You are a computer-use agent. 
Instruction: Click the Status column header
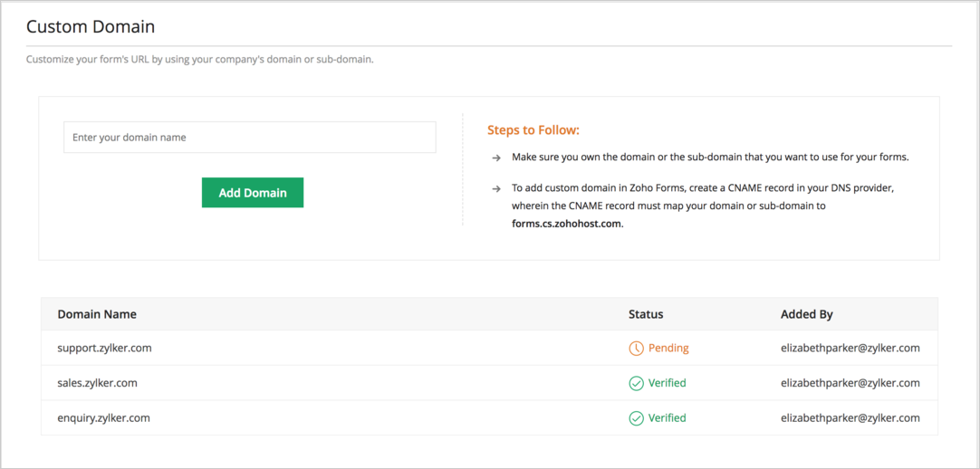click(646, 314)
